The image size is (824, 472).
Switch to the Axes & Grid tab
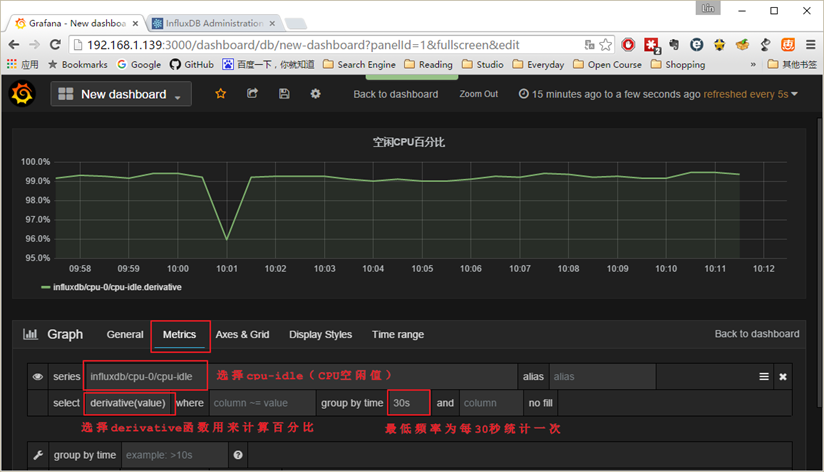(242, 335)
